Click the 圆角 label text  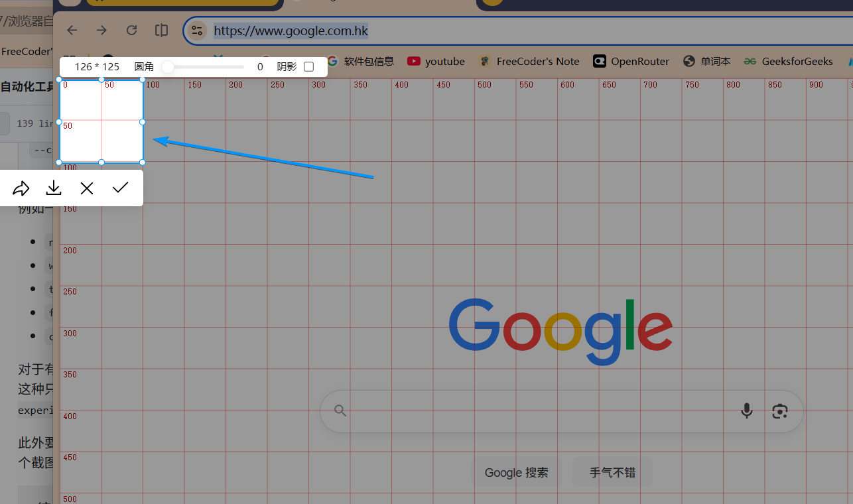(x=144, y=67)
